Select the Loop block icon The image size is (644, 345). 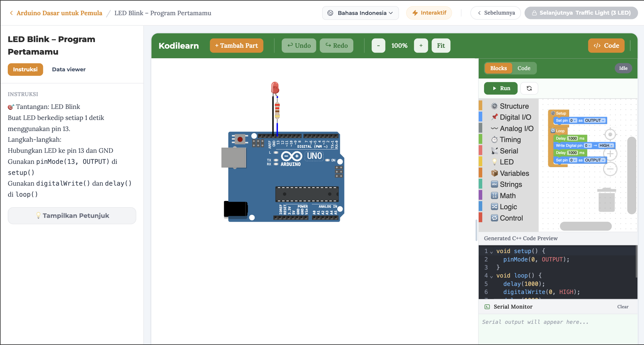[553, 131]
